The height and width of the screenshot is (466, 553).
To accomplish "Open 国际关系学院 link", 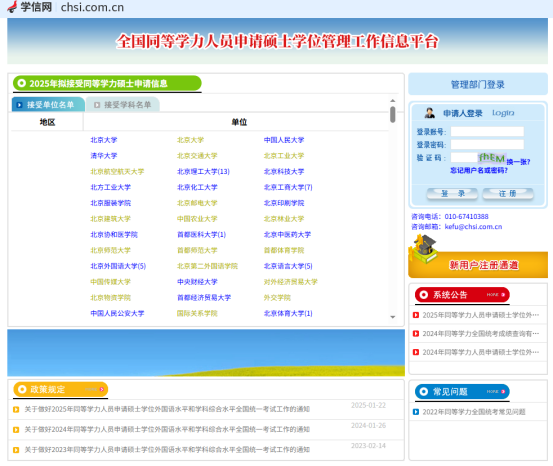I will coord(197,313).
